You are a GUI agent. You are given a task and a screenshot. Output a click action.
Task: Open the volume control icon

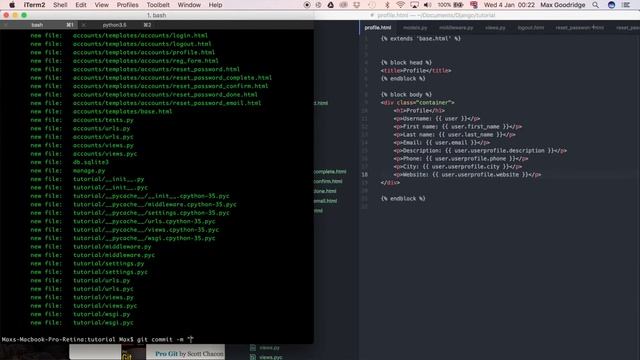427,5
